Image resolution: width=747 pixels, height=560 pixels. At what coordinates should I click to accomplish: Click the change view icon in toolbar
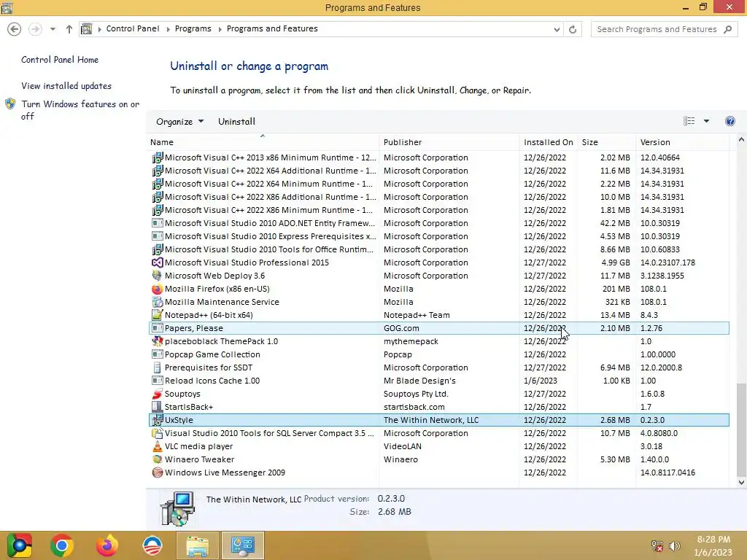(x=689, y=121)
